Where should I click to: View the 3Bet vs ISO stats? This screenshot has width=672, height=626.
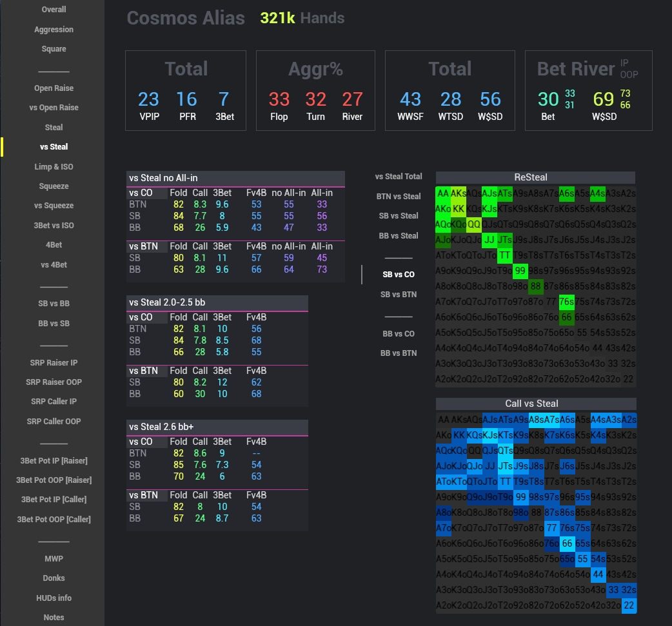(54, 225)
